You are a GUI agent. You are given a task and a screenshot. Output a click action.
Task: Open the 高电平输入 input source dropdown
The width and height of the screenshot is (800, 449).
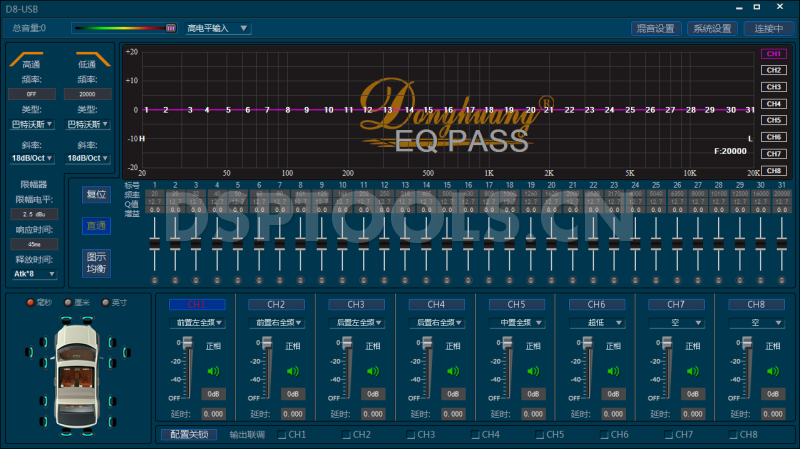tap(218, 28)
